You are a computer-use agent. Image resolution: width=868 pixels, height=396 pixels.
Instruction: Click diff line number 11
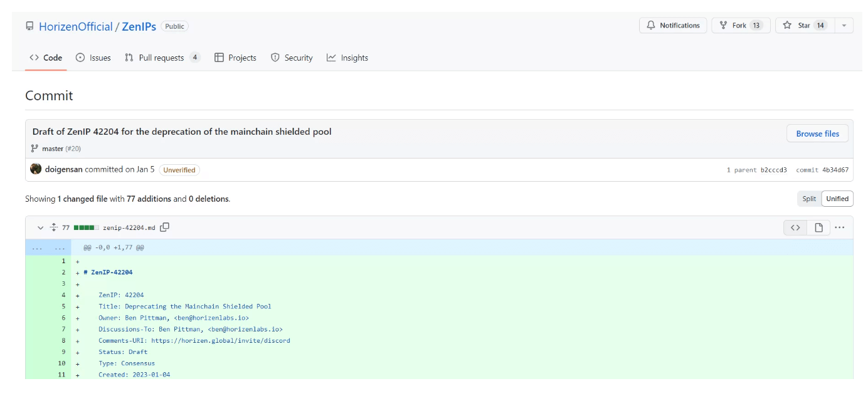pyautogui.click(x=61, y=374)
